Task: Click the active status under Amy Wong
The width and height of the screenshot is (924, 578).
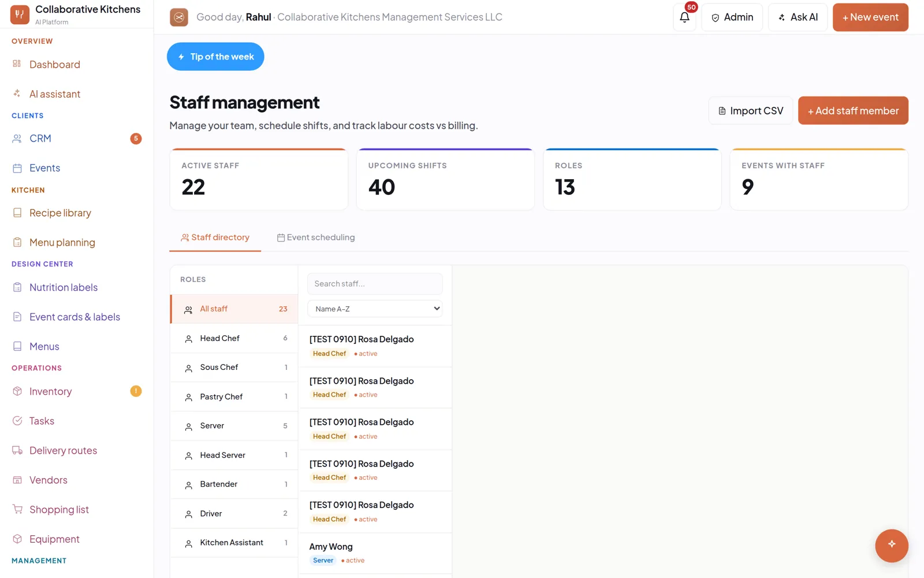Action: 353,561
